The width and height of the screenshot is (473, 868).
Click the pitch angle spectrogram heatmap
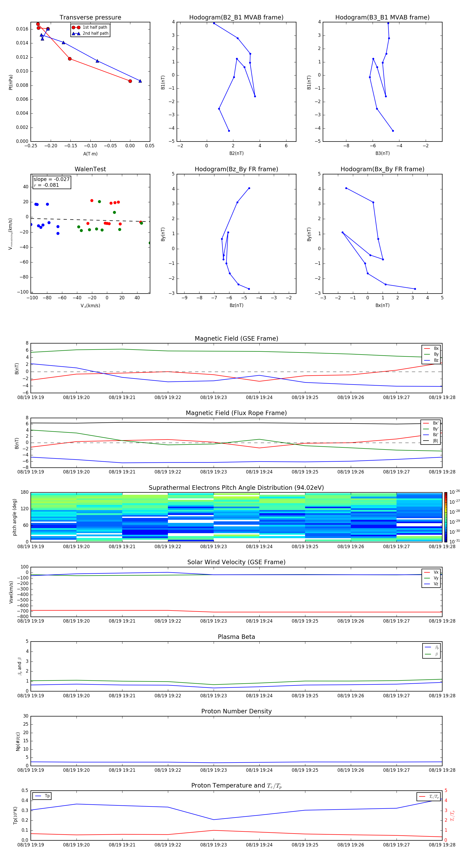point(236,517)
